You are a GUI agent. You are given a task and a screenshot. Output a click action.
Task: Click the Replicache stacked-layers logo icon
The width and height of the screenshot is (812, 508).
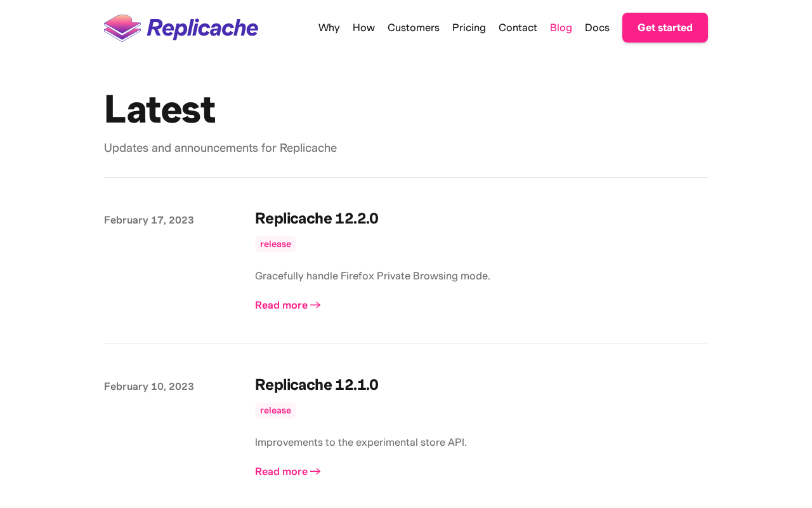pyautogui.click(x=122, y=28)
